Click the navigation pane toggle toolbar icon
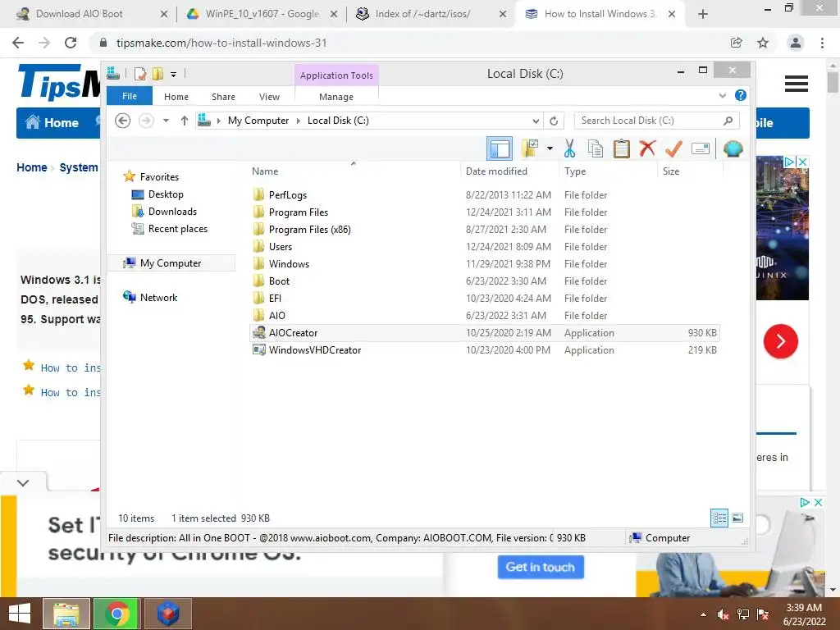 click(x=500, y=148)
